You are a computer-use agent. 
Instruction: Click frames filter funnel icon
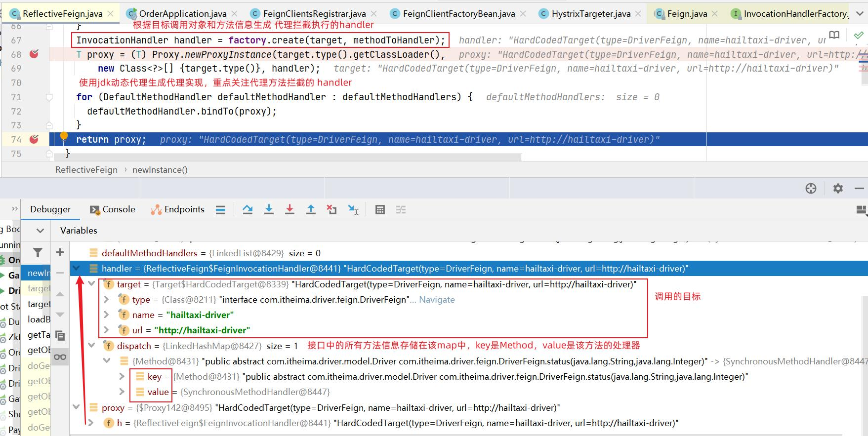38,252
